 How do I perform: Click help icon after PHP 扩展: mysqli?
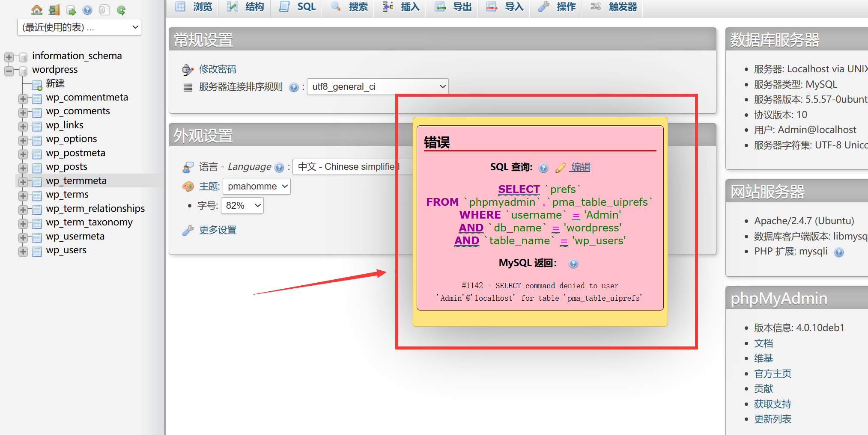pos(839,252)
